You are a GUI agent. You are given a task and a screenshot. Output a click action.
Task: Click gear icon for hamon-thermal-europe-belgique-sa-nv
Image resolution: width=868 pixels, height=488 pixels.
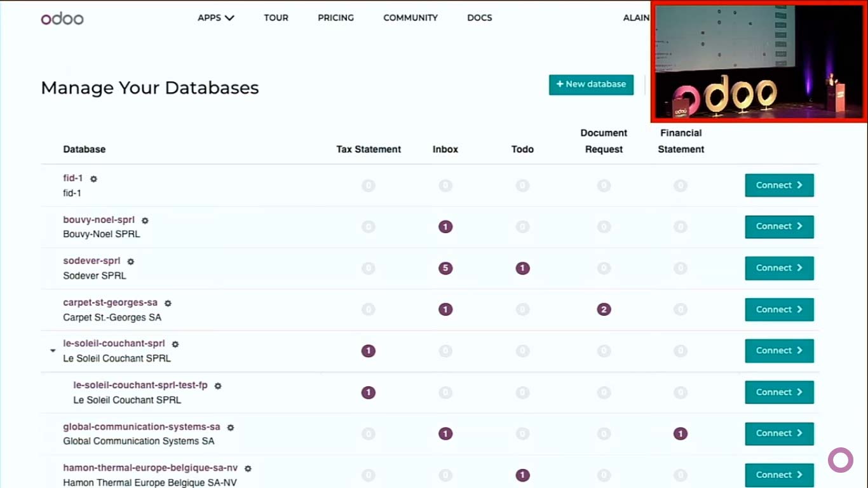click(x=248, y=469)
